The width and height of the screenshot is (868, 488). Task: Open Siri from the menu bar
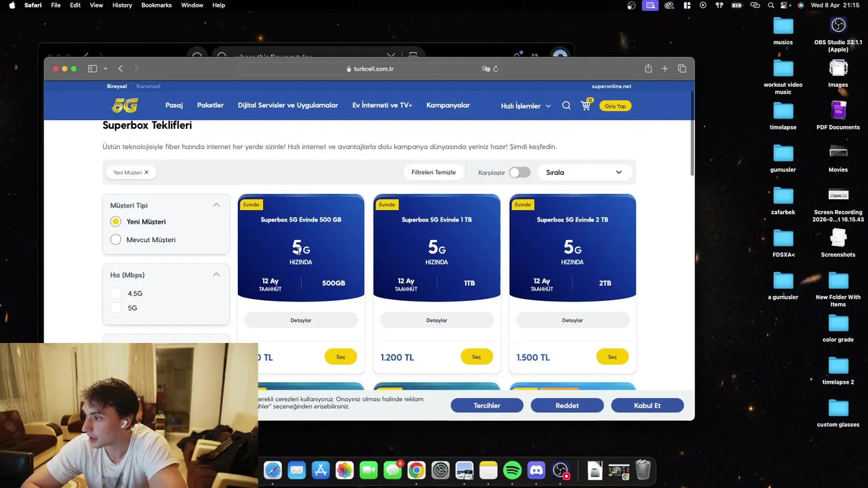(800, 5)
